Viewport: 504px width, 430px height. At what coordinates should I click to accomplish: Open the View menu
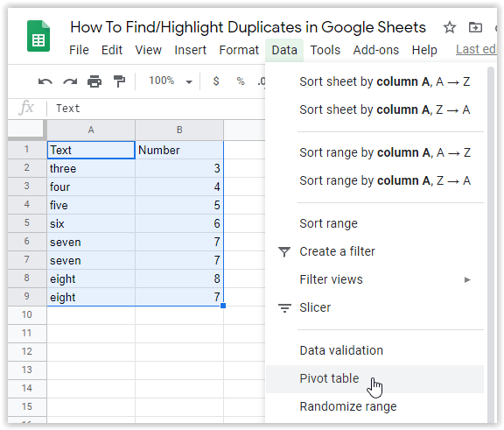pyautogui.click(x=148, y=50)
